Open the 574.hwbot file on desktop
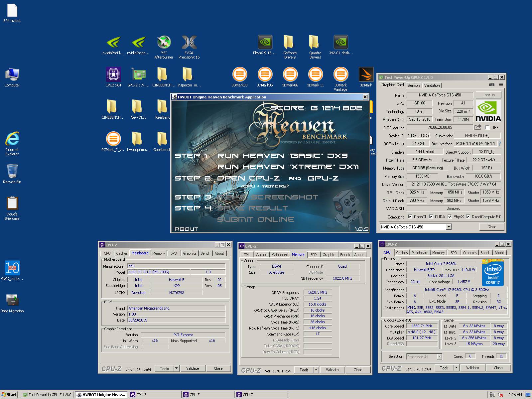The image size is (532, 399). click(x=12, y=13)
